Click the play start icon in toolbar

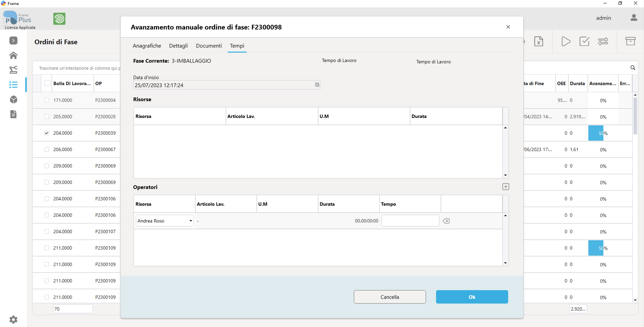[566, 41]
